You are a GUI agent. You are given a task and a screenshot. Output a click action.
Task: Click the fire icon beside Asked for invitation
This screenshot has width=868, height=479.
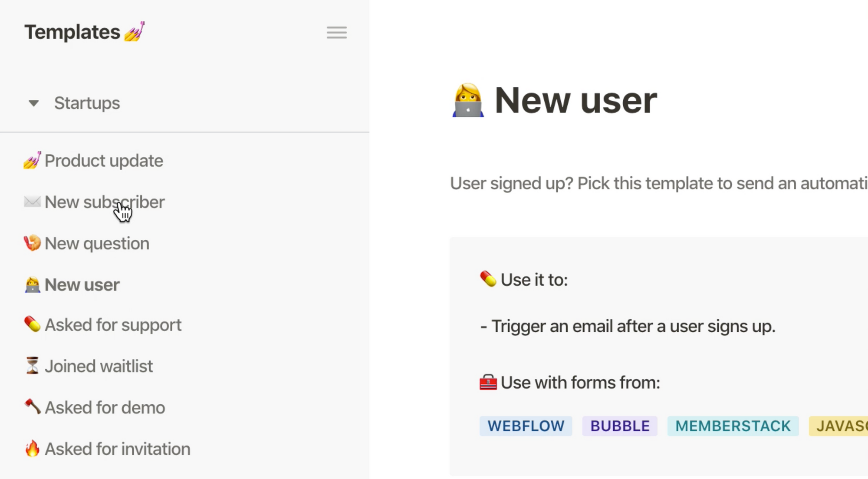point(33,448)
